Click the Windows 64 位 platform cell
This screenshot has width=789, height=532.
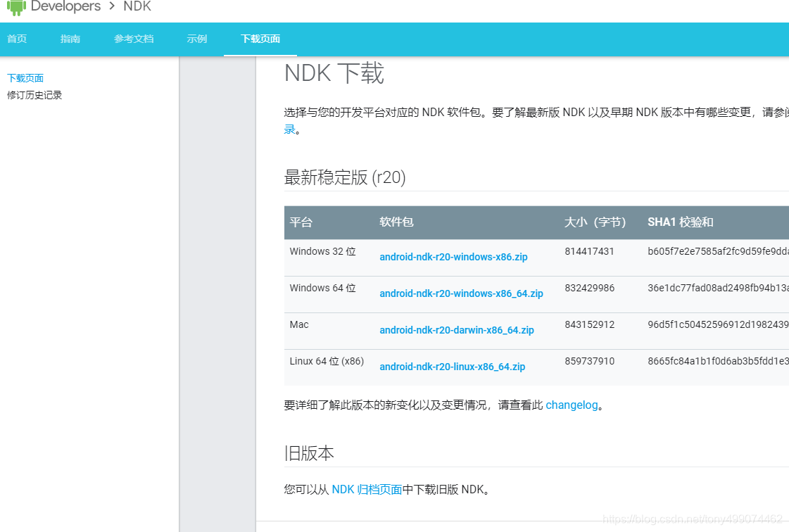click(322, 288)
